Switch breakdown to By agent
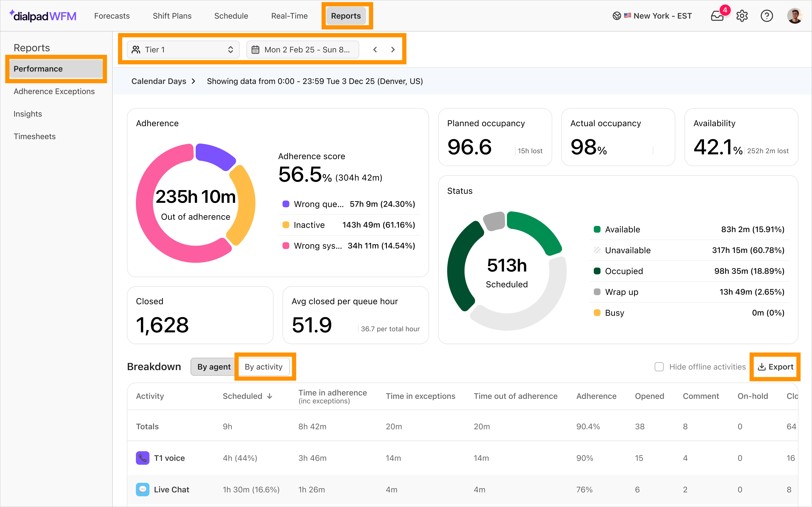 pos(214,366)
